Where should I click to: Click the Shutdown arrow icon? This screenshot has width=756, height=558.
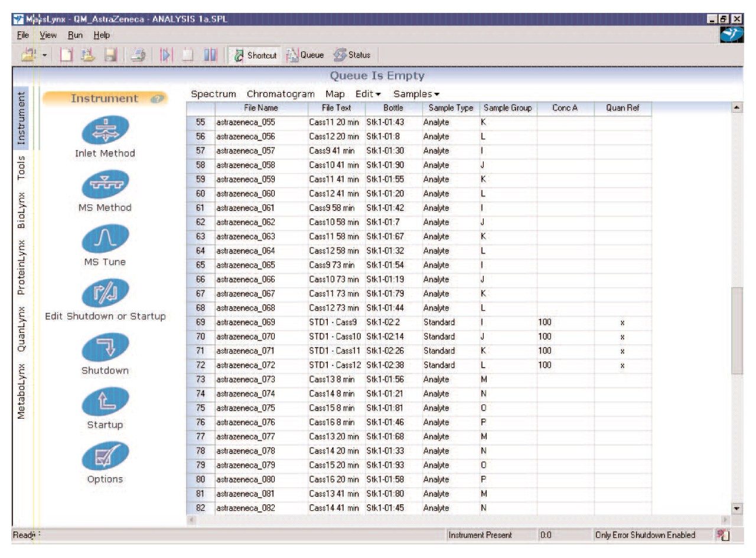coord(105,347)
